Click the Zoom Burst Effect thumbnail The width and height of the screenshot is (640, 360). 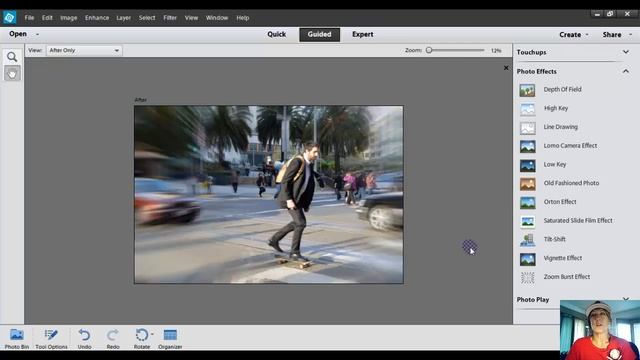point(527,277)
